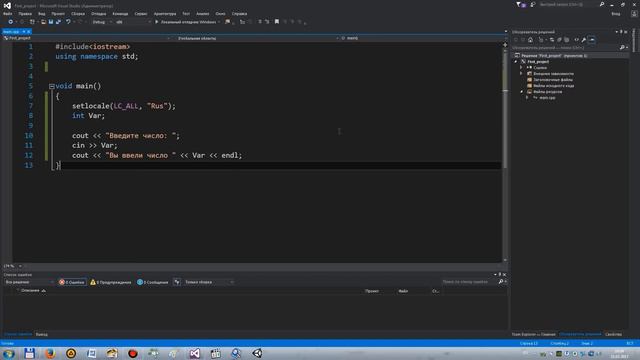This screenshot has height=360, width=640.
Task: Open the Отладка menu
Action: click(98, 13)
